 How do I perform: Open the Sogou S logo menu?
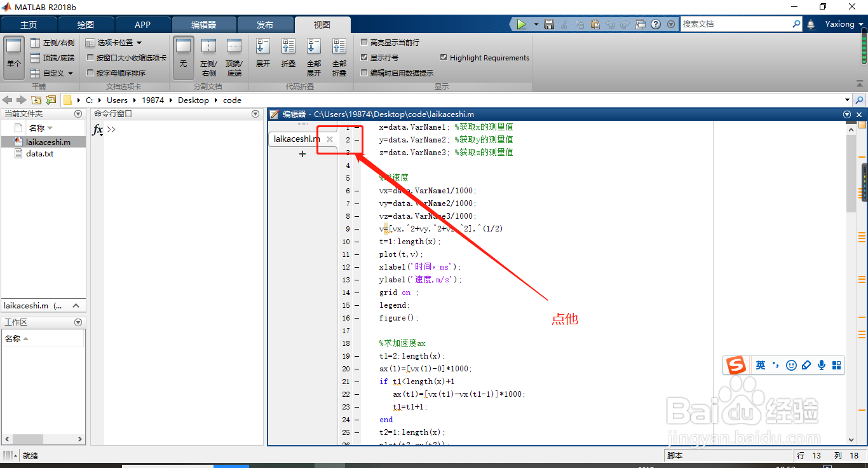tap(736, 366)
